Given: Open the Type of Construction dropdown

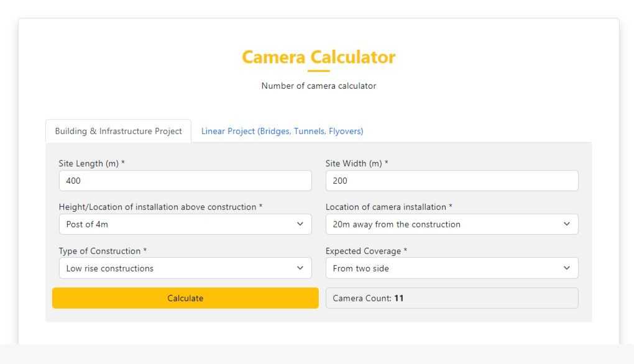Looking at the screenshot, I should click(185, 268).
